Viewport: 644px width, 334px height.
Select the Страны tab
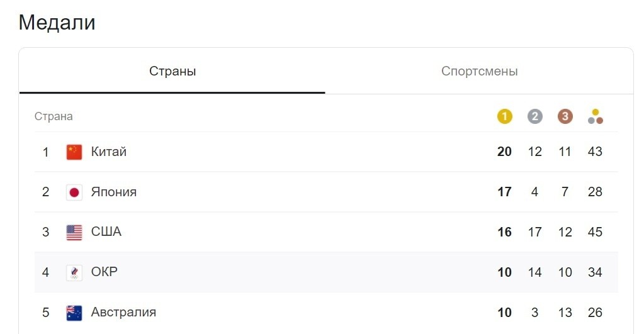coord(172,71)
